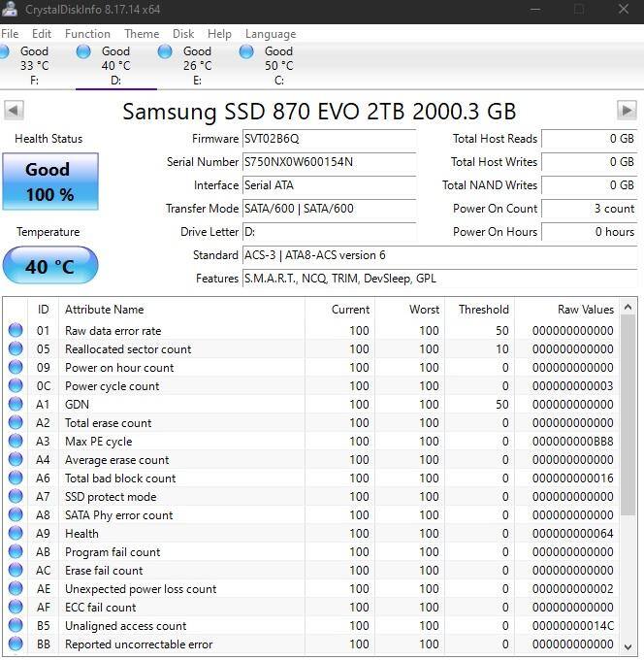Click status icon for Health row A9
The image size is (644, 660).
(16, 533)
